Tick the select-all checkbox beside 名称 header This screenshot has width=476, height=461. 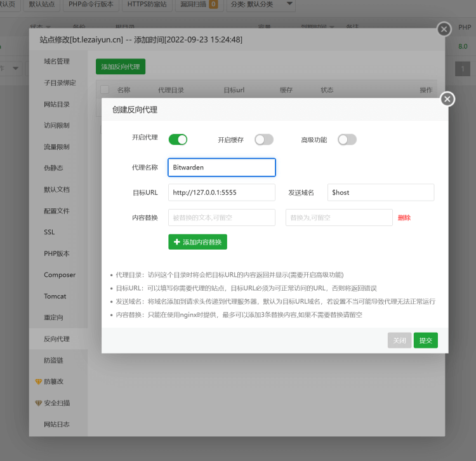coord(105,90)
